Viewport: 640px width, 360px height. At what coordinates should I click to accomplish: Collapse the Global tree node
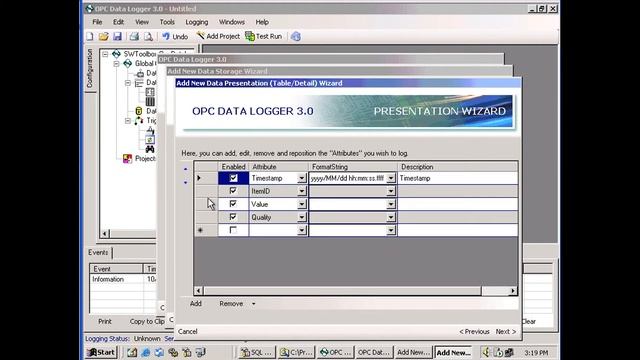tap(116, 64)
